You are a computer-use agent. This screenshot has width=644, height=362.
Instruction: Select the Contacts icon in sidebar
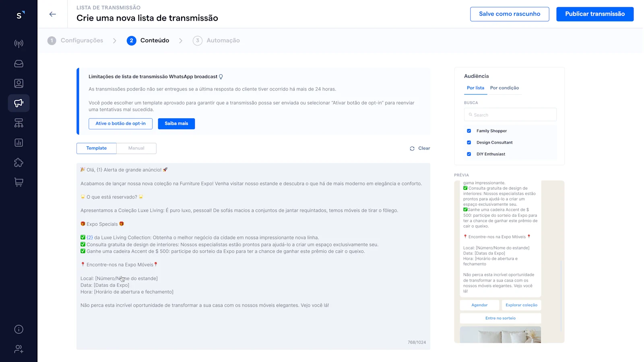coord(19,83)
